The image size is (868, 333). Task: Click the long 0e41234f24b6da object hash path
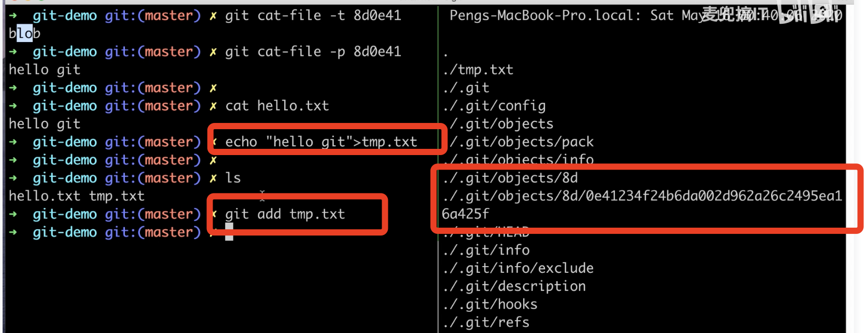tap(642, 196)
